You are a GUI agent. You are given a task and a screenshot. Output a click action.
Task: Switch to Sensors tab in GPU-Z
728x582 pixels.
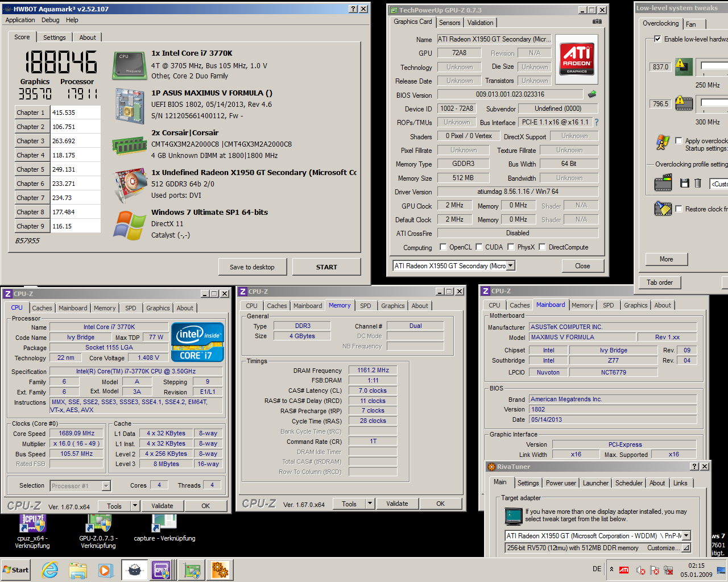(449, 23)
